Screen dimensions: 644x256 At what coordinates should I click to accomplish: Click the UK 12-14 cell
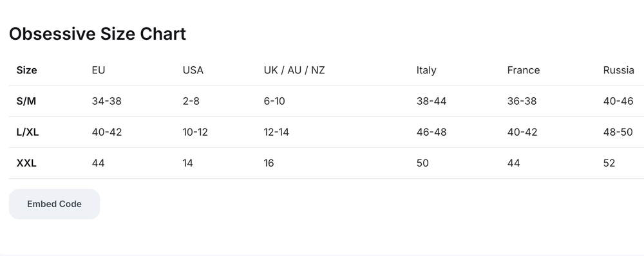click(x=276, y=132)
